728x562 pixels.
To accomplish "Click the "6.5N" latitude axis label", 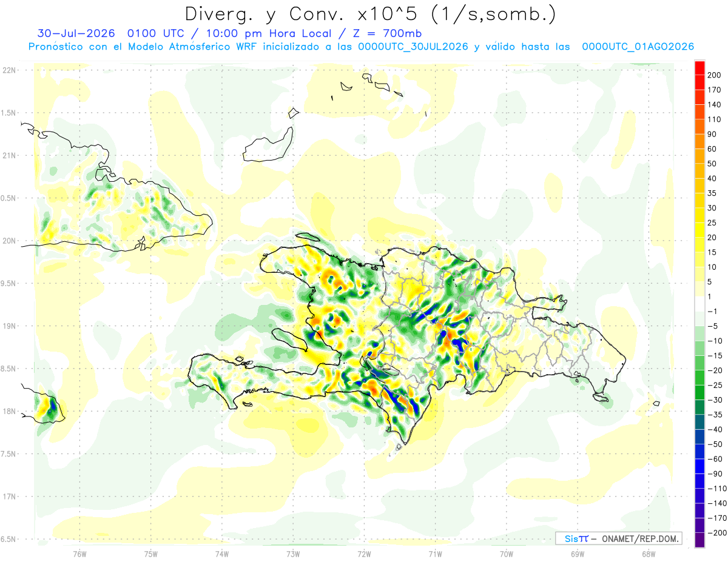I will click(8, 539).
